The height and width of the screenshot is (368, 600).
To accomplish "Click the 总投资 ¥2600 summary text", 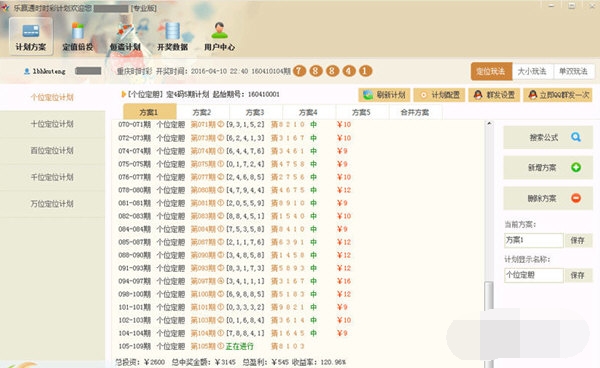I will coord(140,362).
